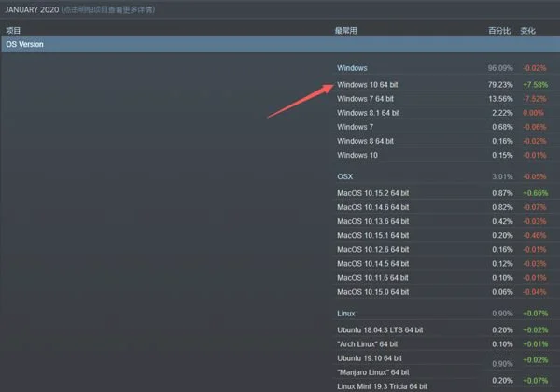Click the 0.87% value for MacOS 10.15.2

(502, 193)
